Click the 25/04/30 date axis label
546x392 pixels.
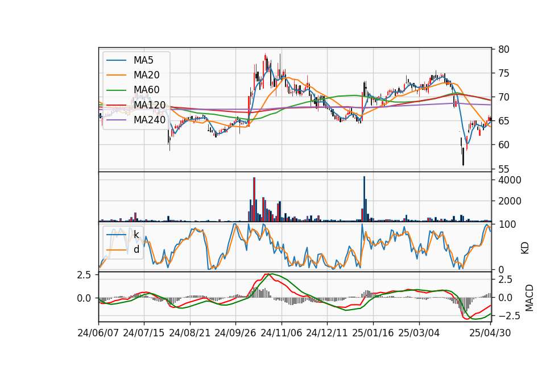pyautogui.click(x=490, y=333)
